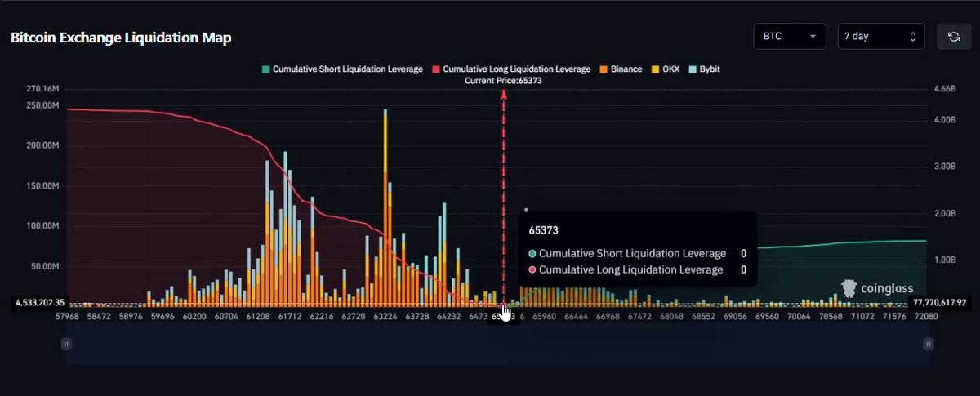980x396 pixels.
Task: Click the 150.00M y-axis label
Action: click(x=44, y=186)
